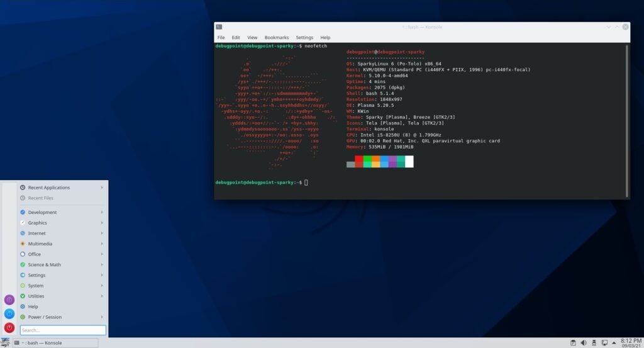Open the Konsole Help menu
Viewport: 644px width, 348px height.
coord(325,37)
